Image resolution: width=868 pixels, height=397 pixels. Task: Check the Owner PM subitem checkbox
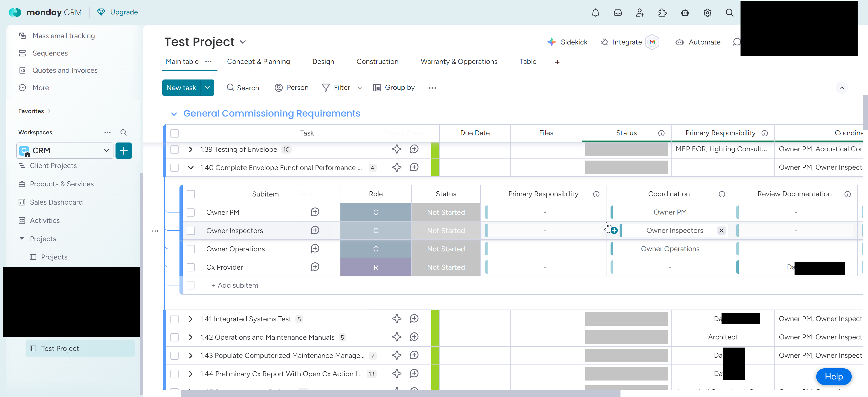191,213
